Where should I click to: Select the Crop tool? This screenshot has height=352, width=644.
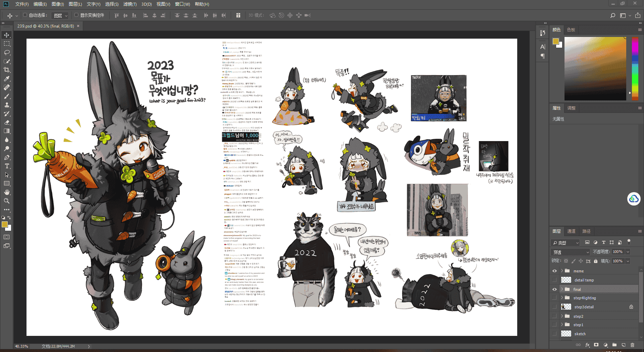coord(7,70)
